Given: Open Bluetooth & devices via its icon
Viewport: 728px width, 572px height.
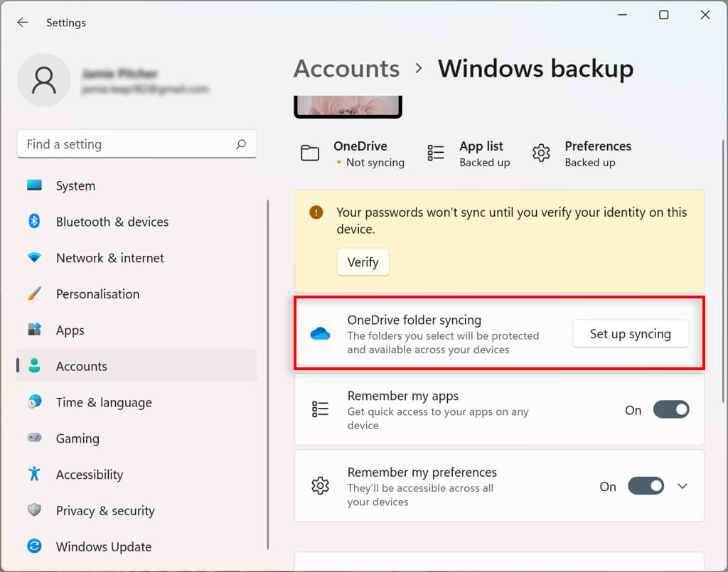Looking at the screenshot, I should (34, 222).
